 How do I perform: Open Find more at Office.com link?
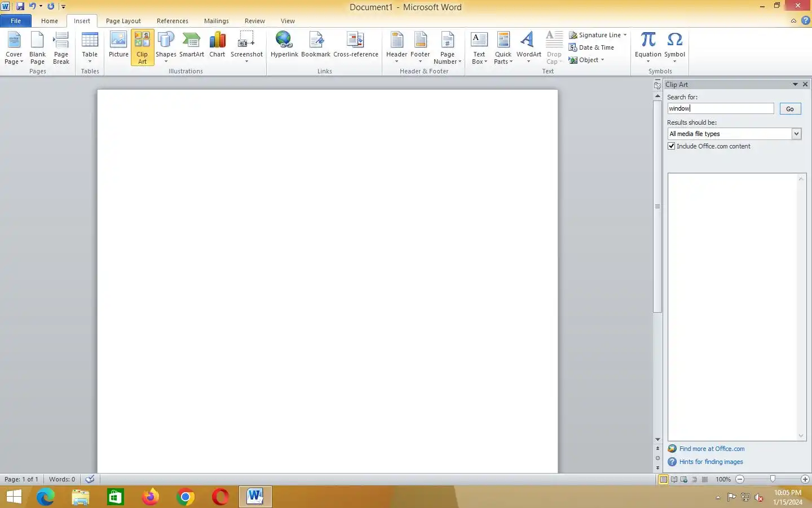(712, 449)
